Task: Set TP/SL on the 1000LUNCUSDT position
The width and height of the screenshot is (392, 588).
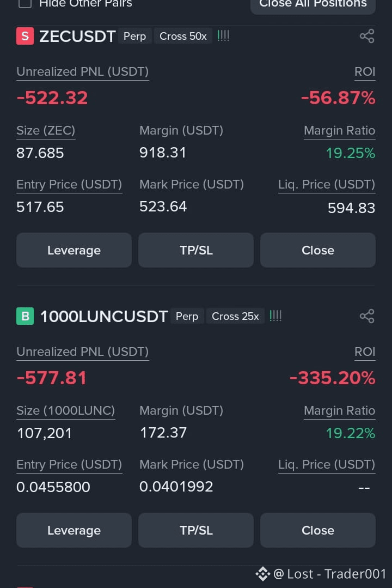Action: coord(196,530)
